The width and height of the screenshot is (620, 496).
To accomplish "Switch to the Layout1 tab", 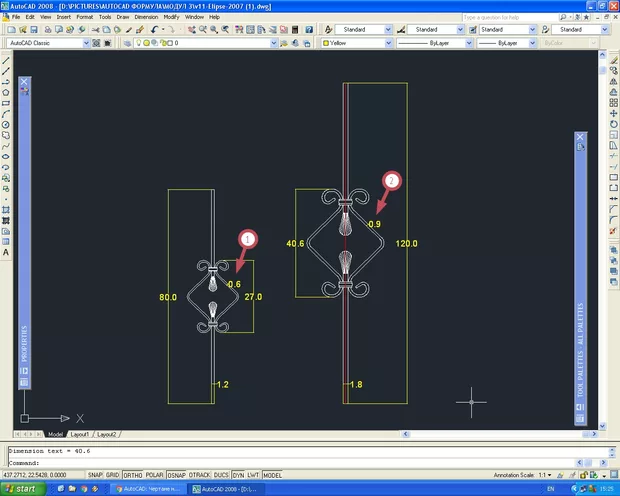I will pos(79,434).
